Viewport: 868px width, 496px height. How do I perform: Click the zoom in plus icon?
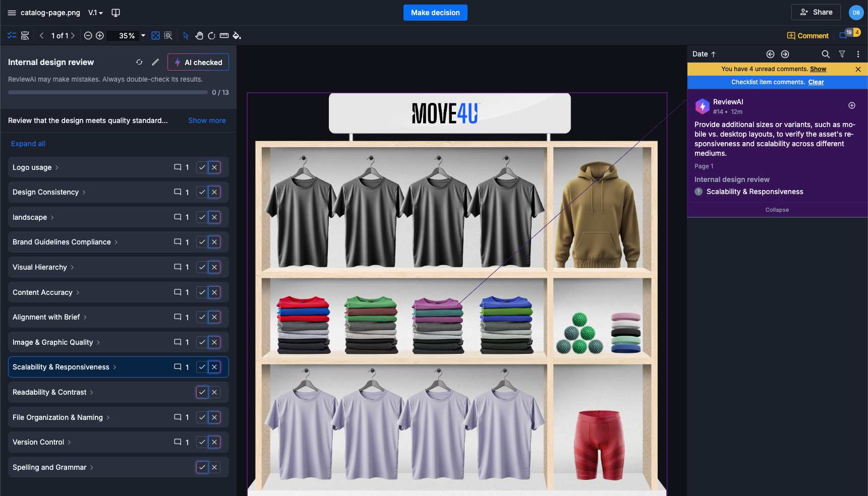pos(100,36)
